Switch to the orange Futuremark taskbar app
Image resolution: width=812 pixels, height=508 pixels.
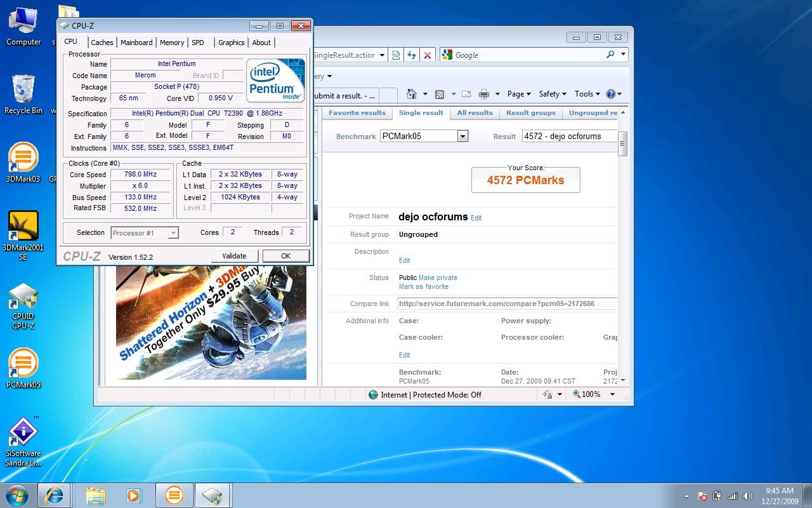(x=174, y=495)
